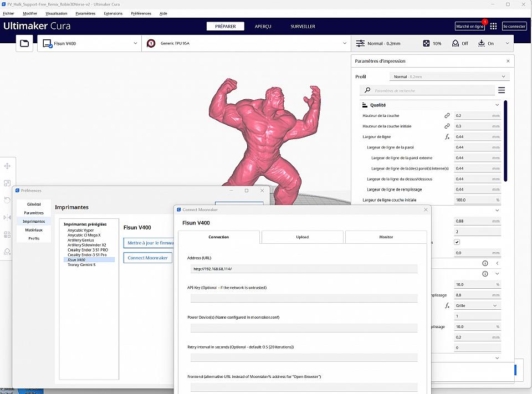Close the Paramètres d'impression panel
This screenshot has height=394, width=532.
(x=508, y=61)
